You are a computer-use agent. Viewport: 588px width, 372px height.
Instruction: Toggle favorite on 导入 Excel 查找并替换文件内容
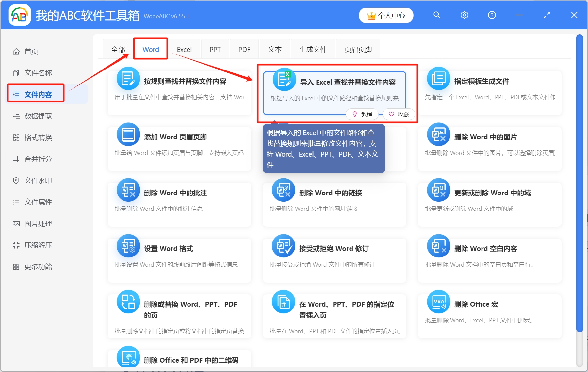tap(399, 114)
